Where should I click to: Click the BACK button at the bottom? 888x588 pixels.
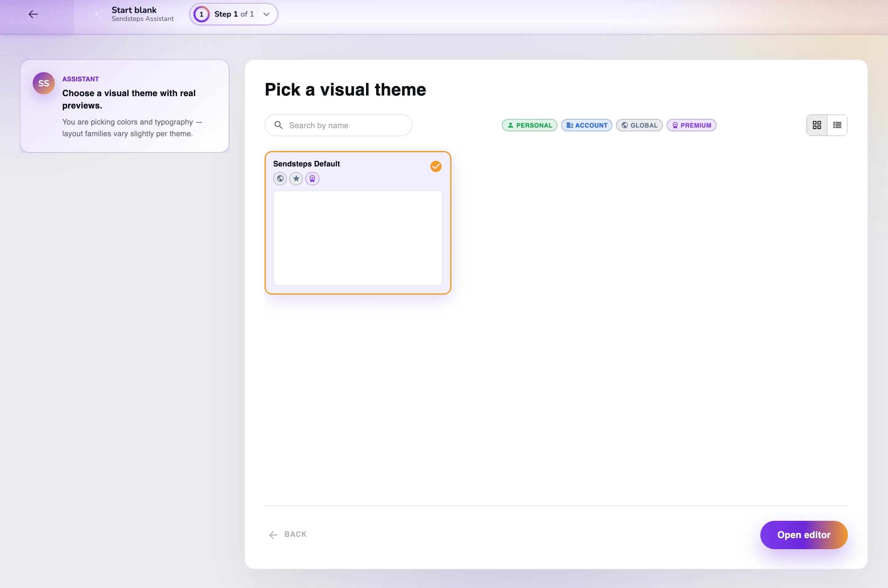[288, 534]
